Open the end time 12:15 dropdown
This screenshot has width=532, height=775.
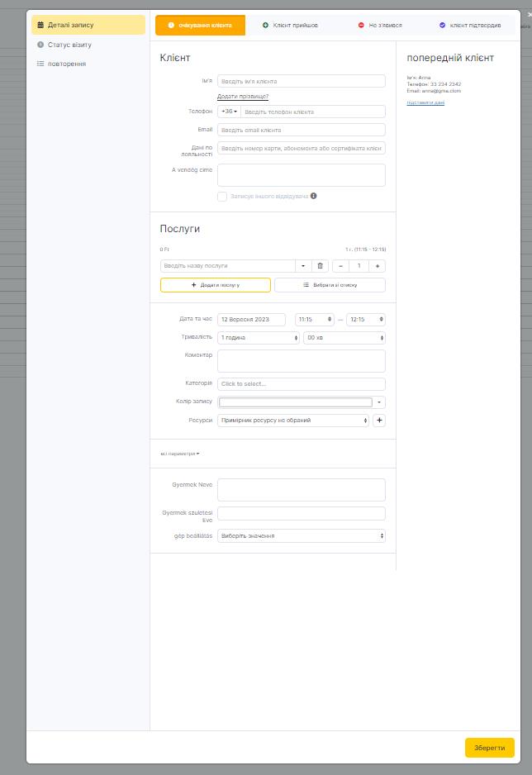[x=366, y=319]
